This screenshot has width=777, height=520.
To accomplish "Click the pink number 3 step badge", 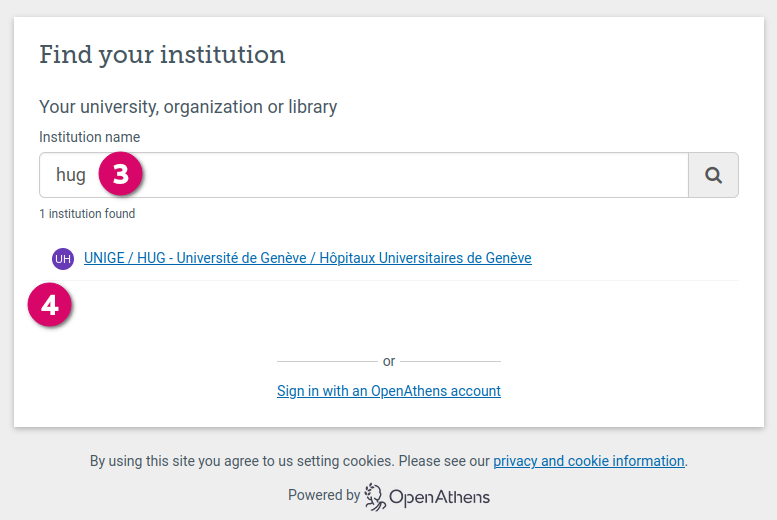I will pyautogui.click(x=121, y=175).
